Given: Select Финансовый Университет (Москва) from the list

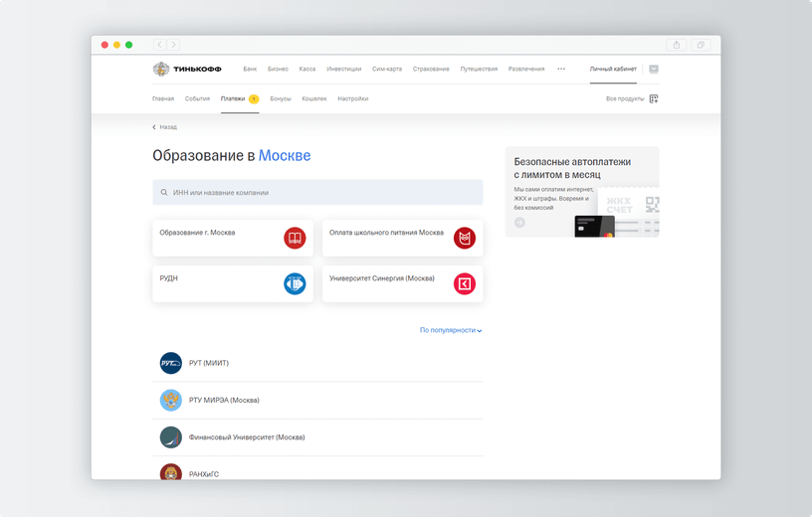Looking at the screenshot, I should click(317, 437).
